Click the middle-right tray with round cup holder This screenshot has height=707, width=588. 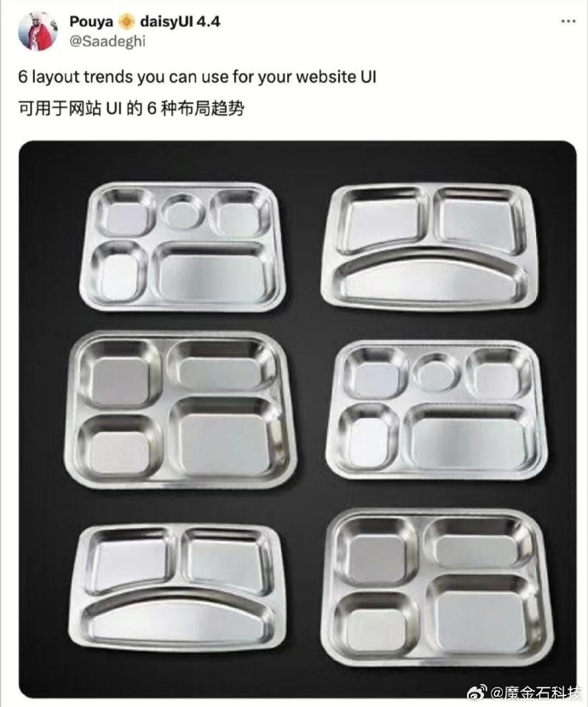point(437,411)
